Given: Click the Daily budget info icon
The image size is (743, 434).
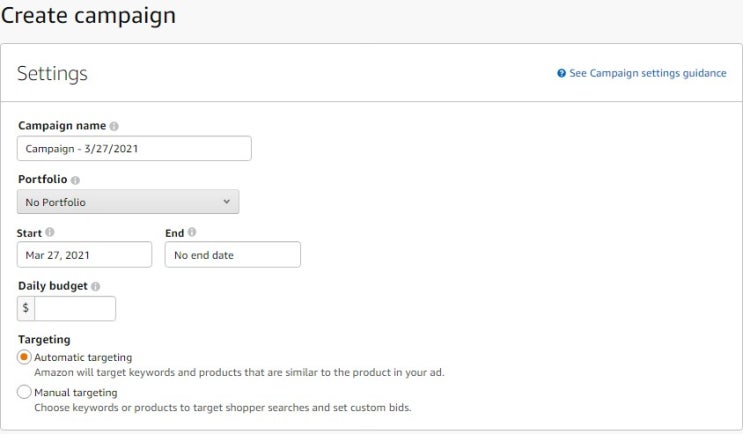Looking at the screenshot, I should [95, 286].
